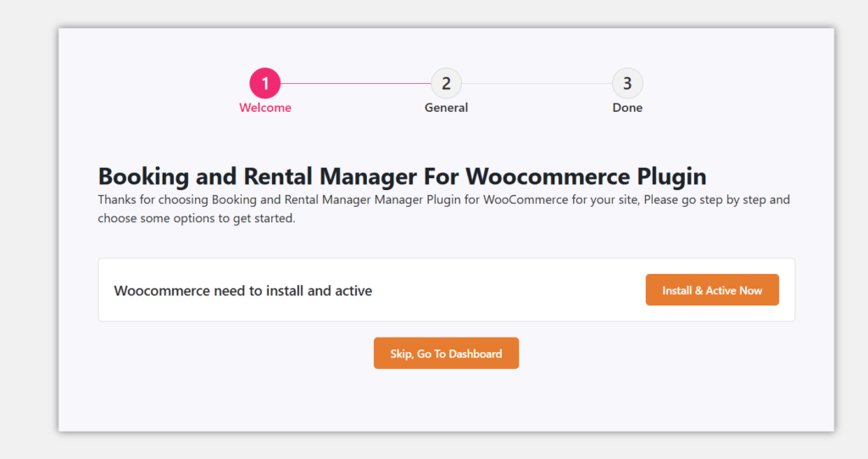This screenshot has width=868, height=459.
Task: Select step 1 pink circle
Action: coord(265,83)
